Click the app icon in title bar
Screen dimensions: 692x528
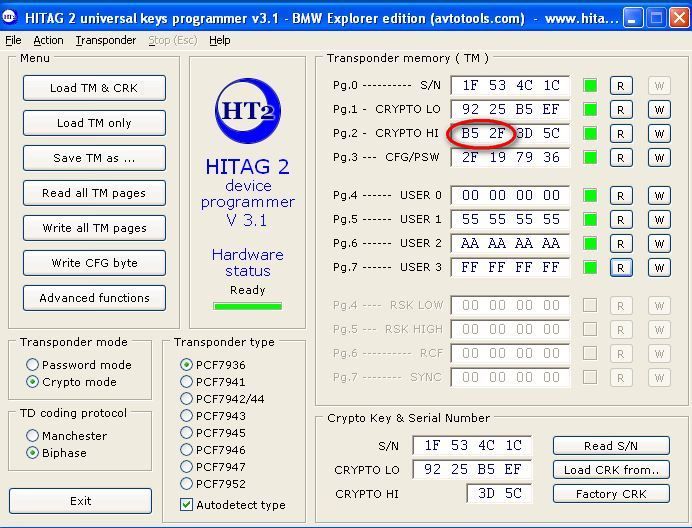click(9, 17)
